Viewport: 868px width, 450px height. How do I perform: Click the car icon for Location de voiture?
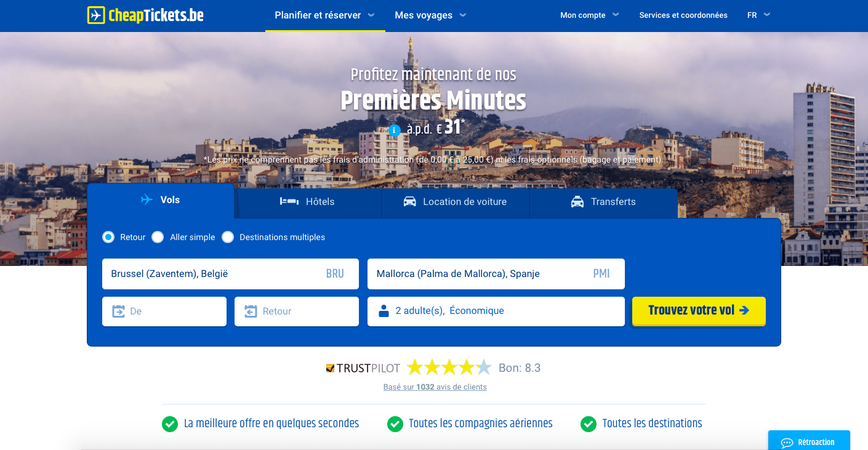[x=409, y=201]
